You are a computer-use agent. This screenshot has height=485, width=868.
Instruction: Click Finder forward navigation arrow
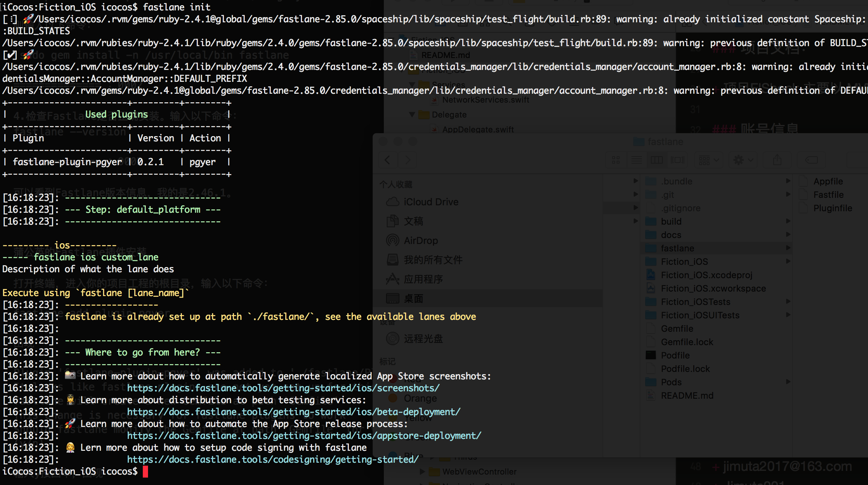coord(408,160)
